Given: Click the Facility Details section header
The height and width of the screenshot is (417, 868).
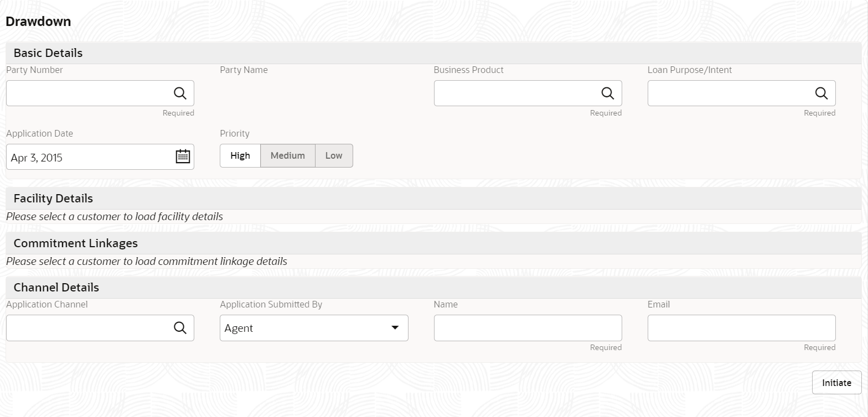Looking at the screenshot, I should (x=433, y=199).
